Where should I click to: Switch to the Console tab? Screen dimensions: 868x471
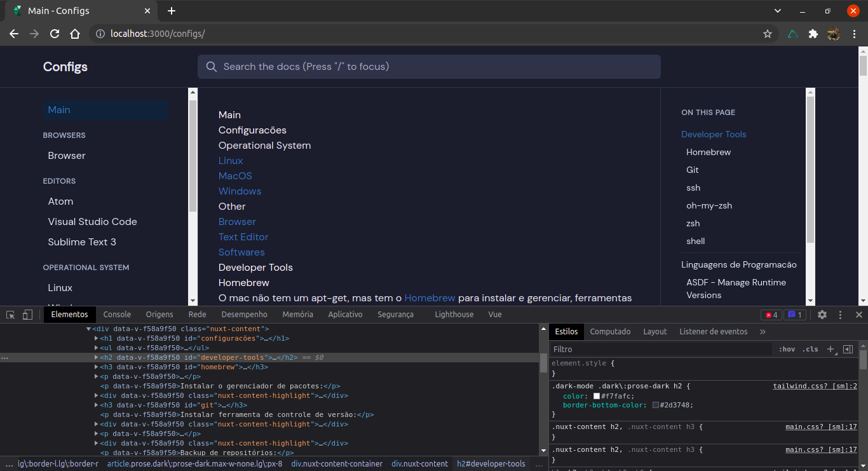tap(117, 314)
